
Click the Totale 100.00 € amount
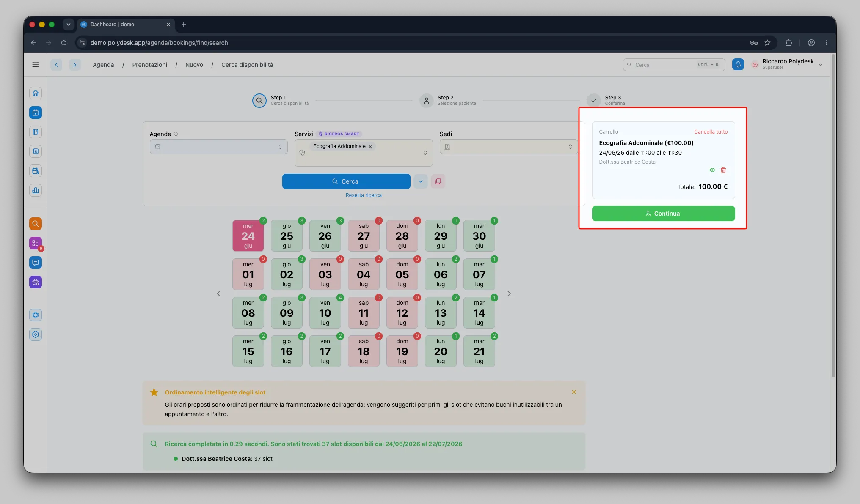[x=713, y=186]
